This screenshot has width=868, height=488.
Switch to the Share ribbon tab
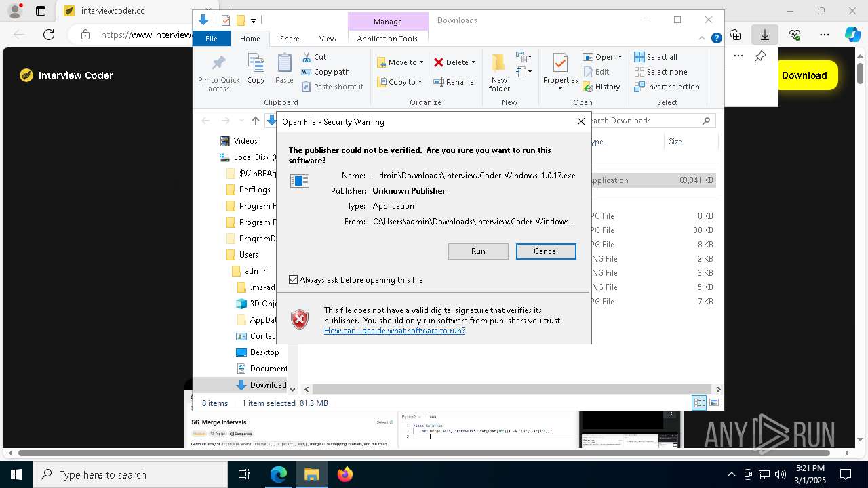290,39
